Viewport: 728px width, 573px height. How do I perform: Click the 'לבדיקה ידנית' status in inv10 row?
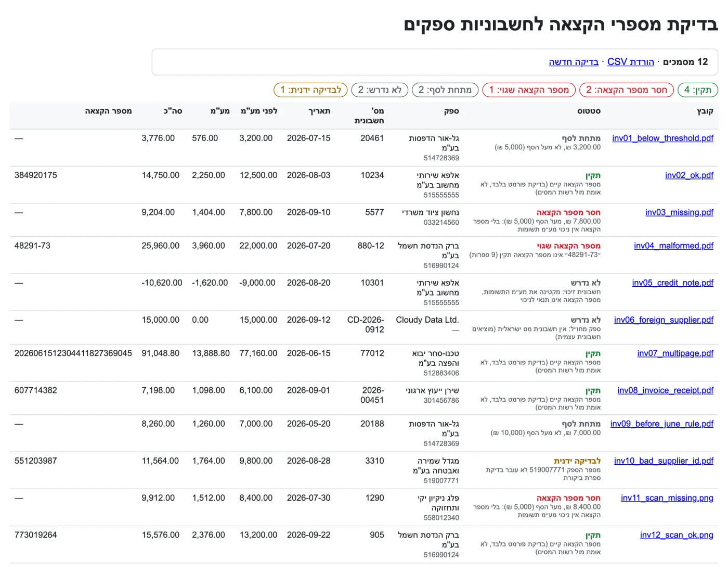coord(577,461)
